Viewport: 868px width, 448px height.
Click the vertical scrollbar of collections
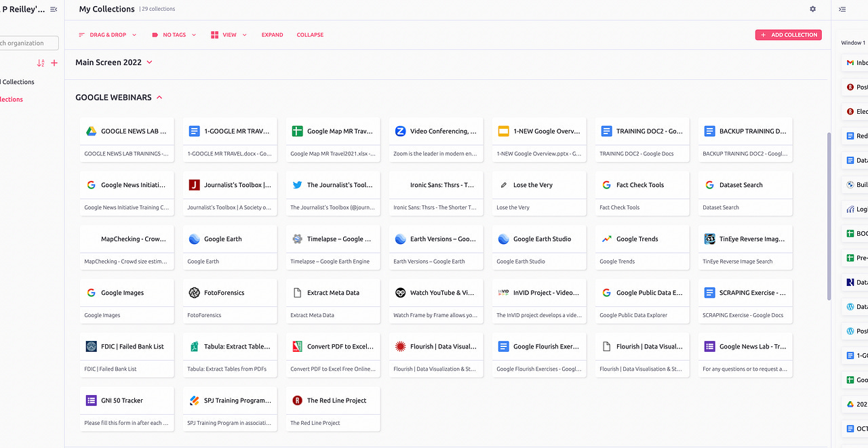829,217
